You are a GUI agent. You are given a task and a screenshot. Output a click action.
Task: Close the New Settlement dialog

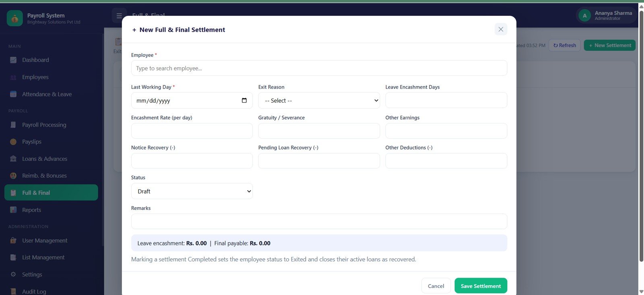tap(501, 29)
